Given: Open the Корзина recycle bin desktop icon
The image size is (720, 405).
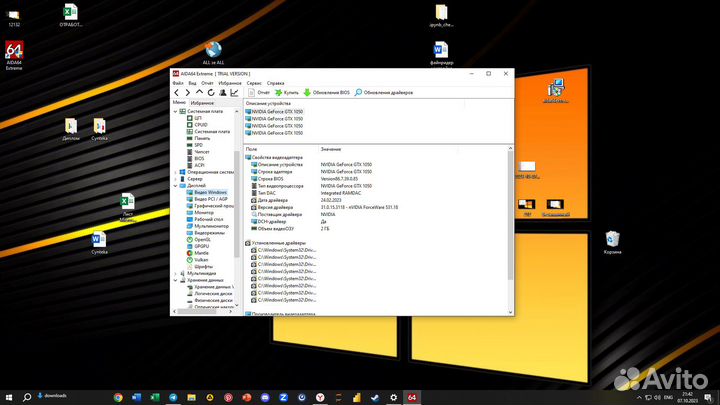Looking at the screenshot, I should [613, 242].
